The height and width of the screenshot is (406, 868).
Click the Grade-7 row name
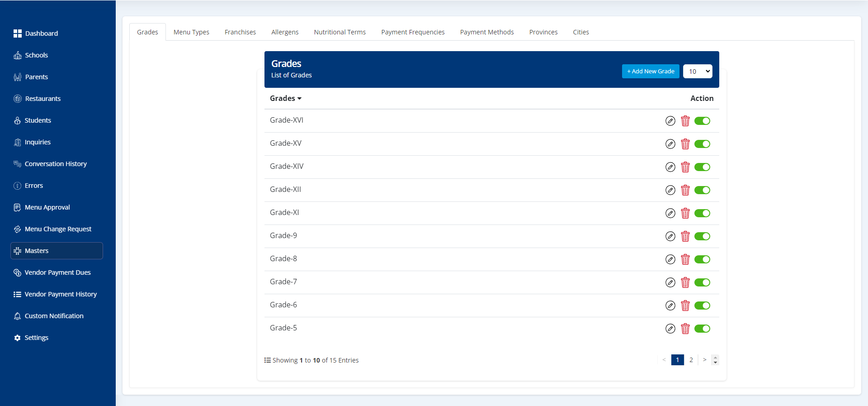283,282
